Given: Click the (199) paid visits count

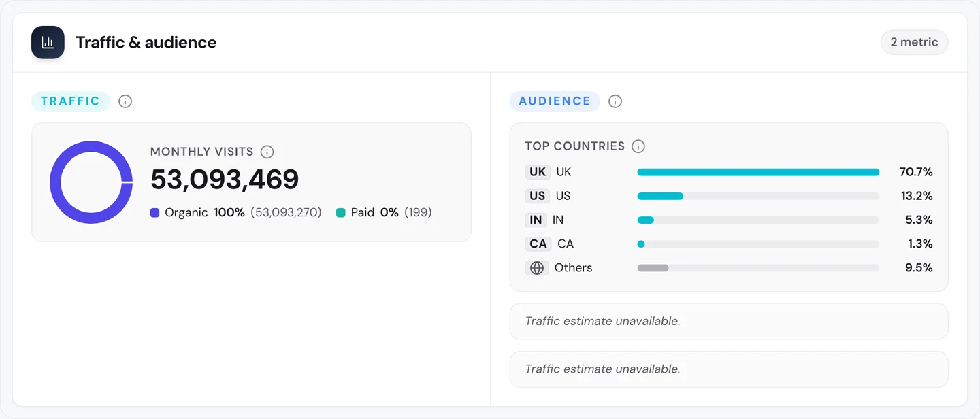Looking at the screenshot, I should tap(418, 213).
